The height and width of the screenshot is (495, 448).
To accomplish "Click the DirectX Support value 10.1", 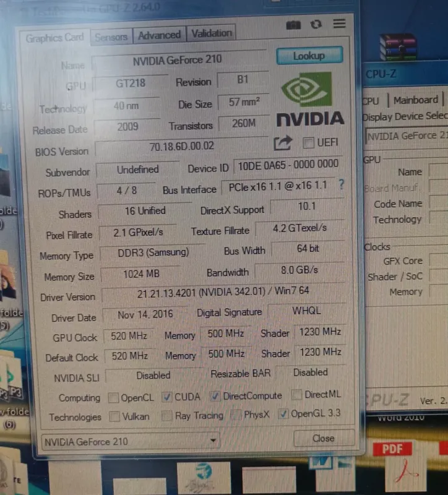I will [x=307, y=206].
